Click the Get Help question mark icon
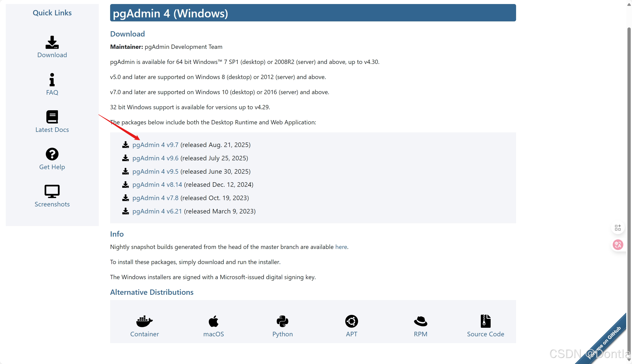The width and height of the screenshot is (632, 364). pos(52,154)
